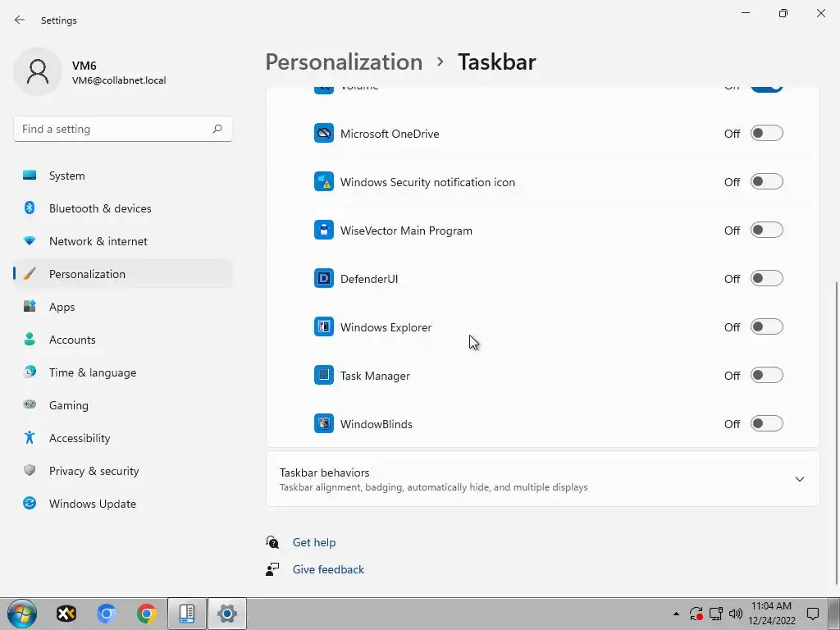Viewport: 840px width, 630px height.
Task: Click the search magnifier icon
Action: pyautogui.click(x=217, y=129)
